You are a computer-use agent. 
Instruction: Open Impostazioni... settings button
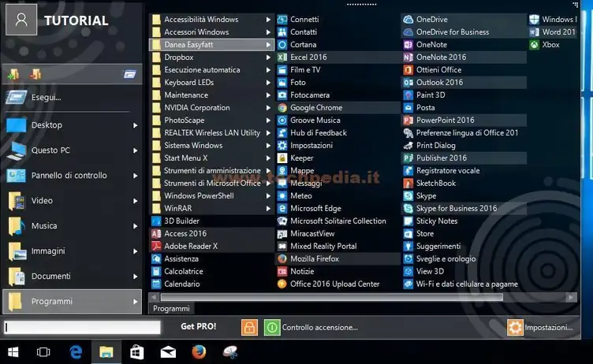tap(540, 327)
